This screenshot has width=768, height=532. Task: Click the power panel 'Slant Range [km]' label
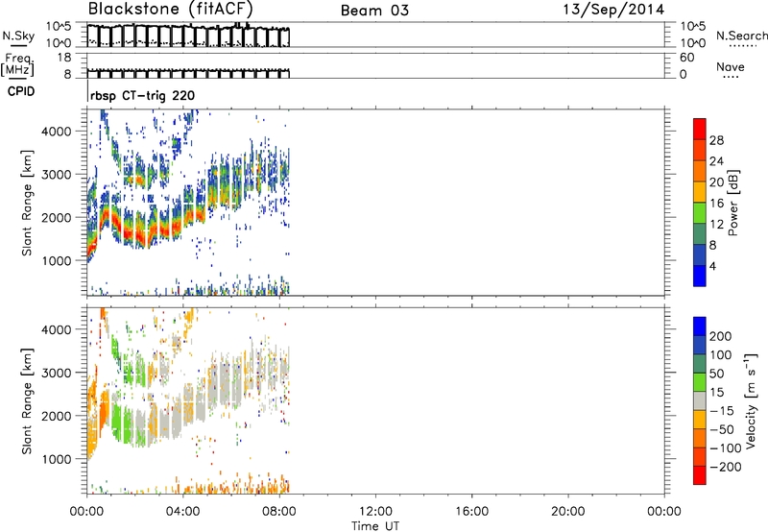pyautogui.click(x=27, y=203)
